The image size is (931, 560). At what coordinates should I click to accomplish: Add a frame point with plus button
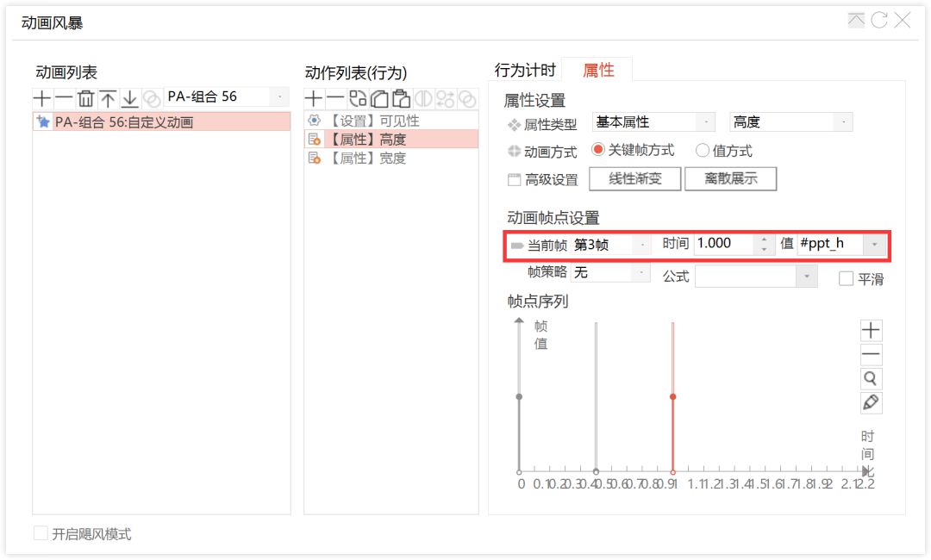pyautogui.click(x=871, y=331)
